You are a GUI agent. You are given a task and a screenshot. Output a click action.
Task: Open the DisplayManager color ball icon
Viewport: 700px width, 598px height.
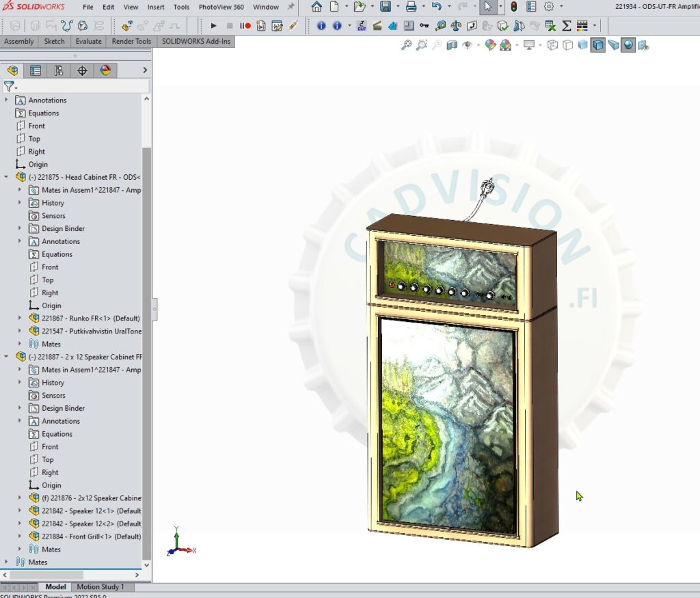[x=105, y=70]
